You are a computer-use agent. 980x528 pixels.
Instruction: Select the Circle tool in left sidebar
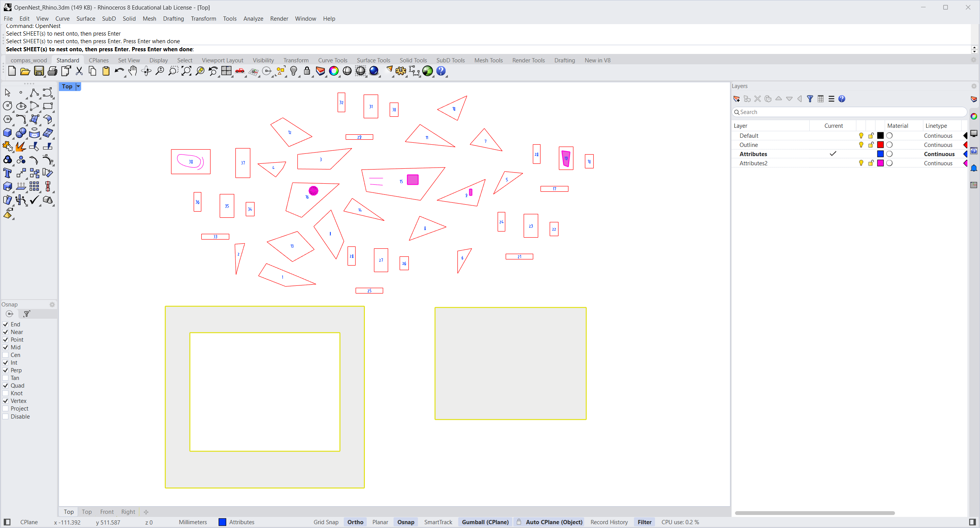coord(7,106)
